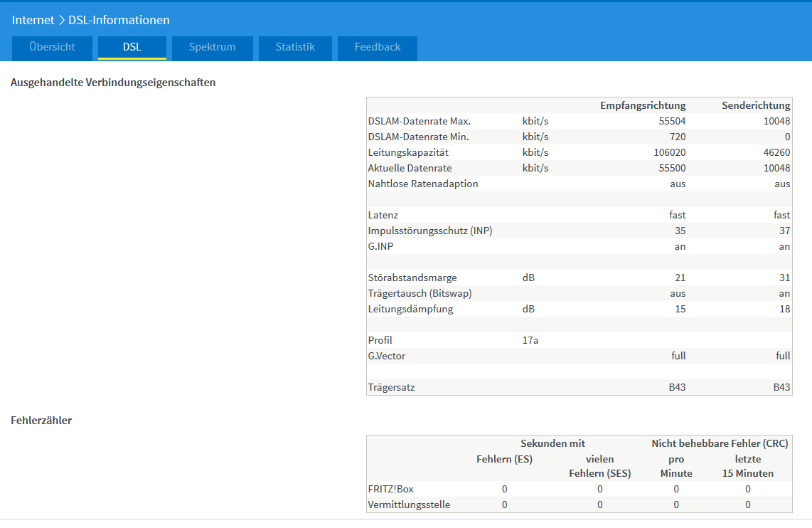Select the Nahtlose Ratenadaption label
Screen dimensions: 812x528
tap(423, 184)
